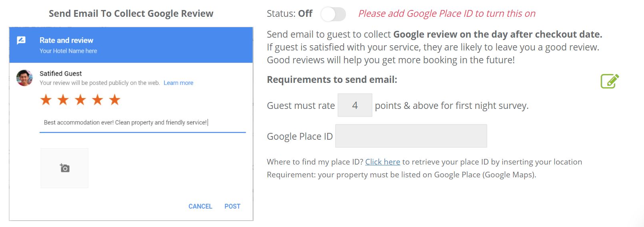This screenshot has height=227, width=644.
Task: Toggle the Google review email status switch
Action: [x=333, y=14]
